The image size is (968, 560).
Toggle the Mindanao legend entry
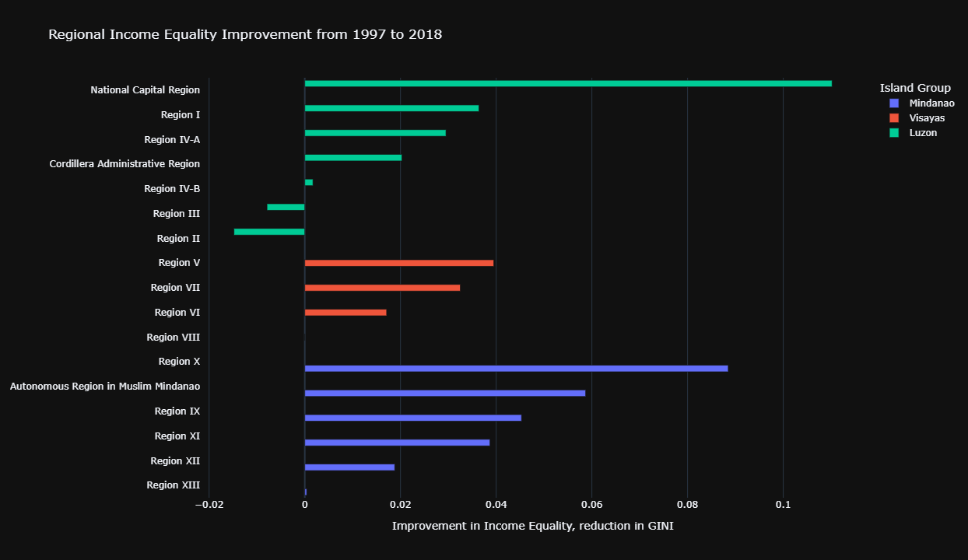pos(931,103)
